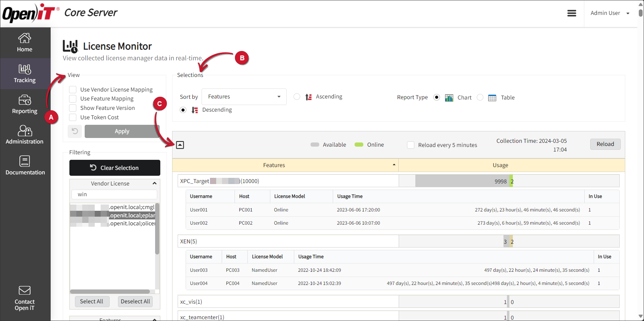Open the Administration panel
The height and width of the screenshot is (321, 644).
25,135
